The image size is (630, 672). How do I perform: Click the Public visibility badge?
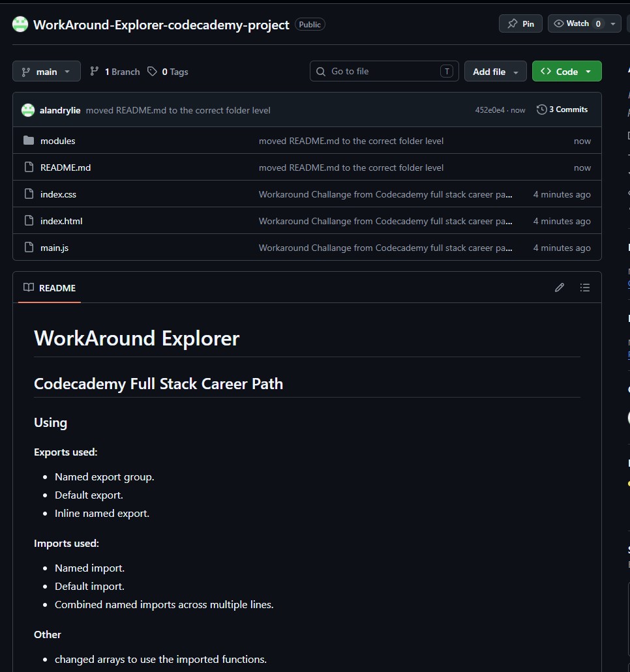(x=310, y=24)
